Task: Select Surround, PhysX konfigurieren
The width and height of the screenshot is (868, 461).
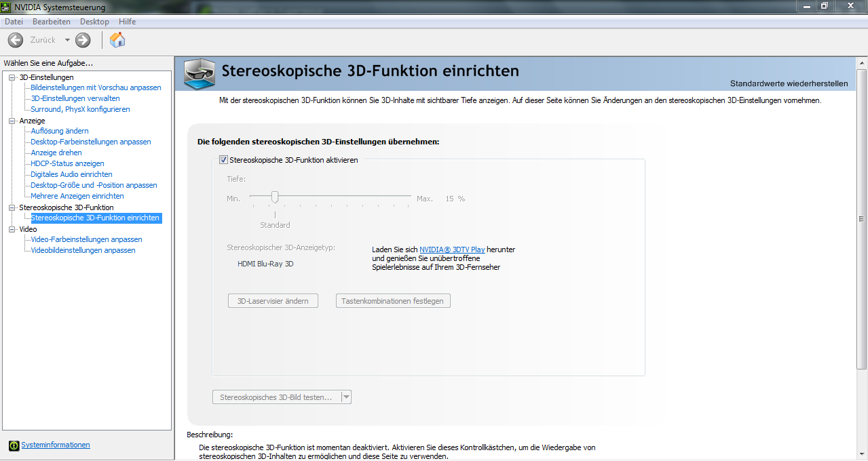Action: pyautogui.click(x=80, y=109)
